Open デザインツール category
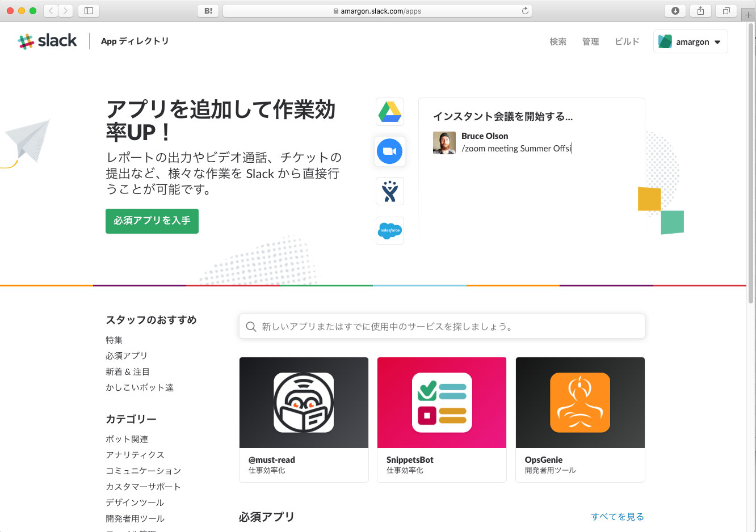Viewport: 756px width, 532px height. (x=135, y=503)
